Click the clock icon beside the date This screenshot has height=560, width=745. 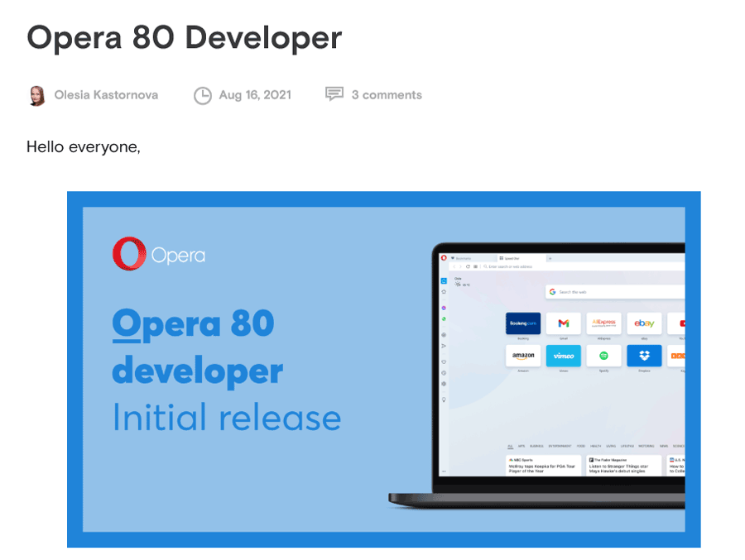pos(204,95)
